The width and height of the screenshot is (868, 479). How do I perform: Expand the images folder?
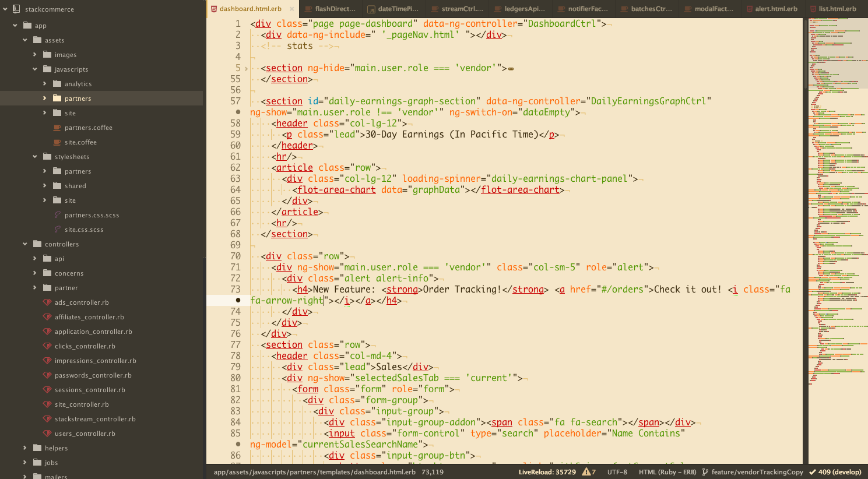(34, 55)
